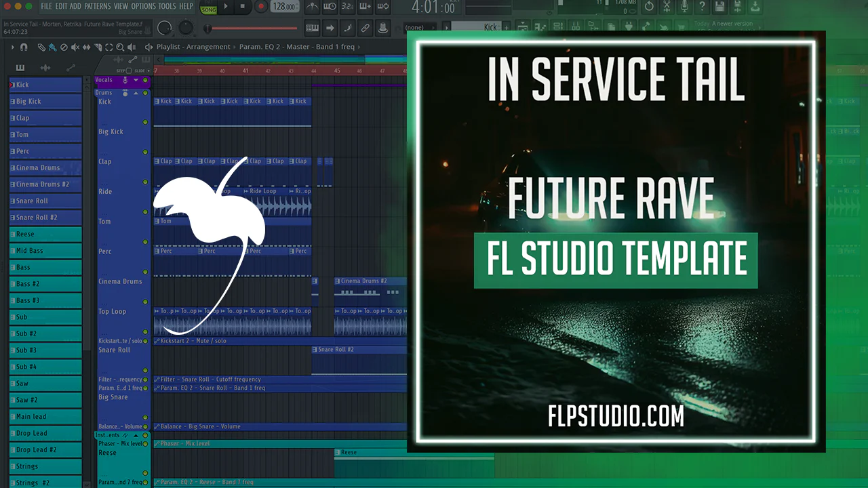The width and height of the screenshot is (868, 488).
Task: Mute the Perc track green LED
Action: 145,272
